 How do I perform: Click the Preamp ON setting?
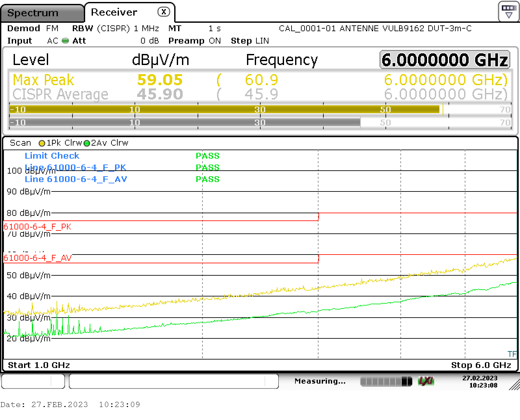[194, 41]
